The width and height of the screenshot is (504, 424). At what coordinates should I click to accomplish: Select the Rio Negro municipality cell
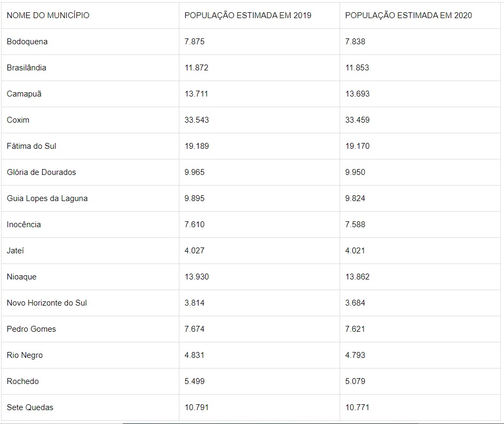tap(25, 355)
